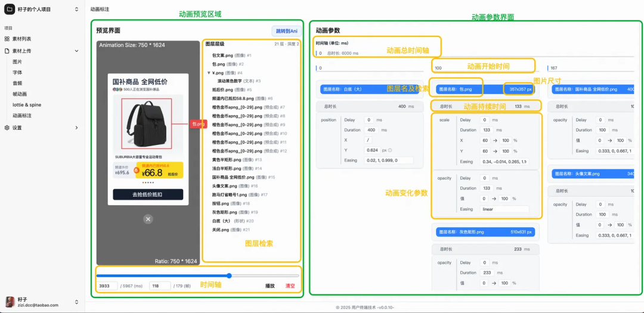Open the 籽子的个人项目 project switcher chevron
The height and width of the screenshot is (313, 644).
[x=76, y=10]
